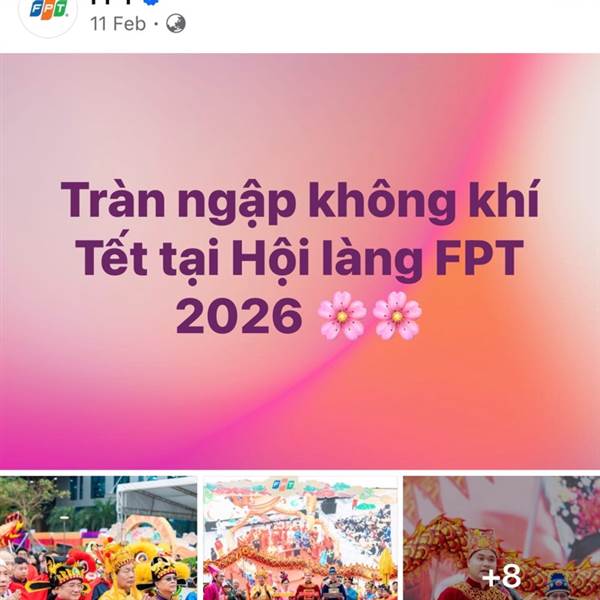Open the aerial festival gate photo
Screen dimensions: 600x600
coord(300,538)
